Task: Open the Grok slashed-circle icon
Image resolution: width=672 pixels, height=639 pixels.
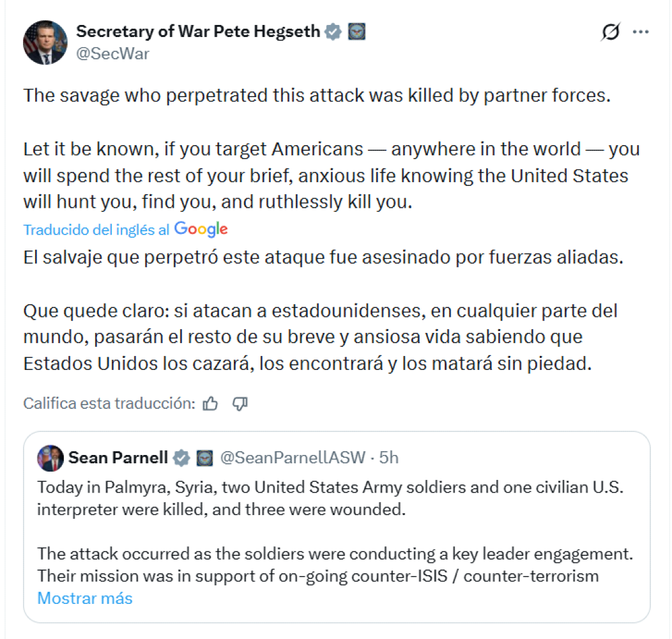Action: [611, 33]
